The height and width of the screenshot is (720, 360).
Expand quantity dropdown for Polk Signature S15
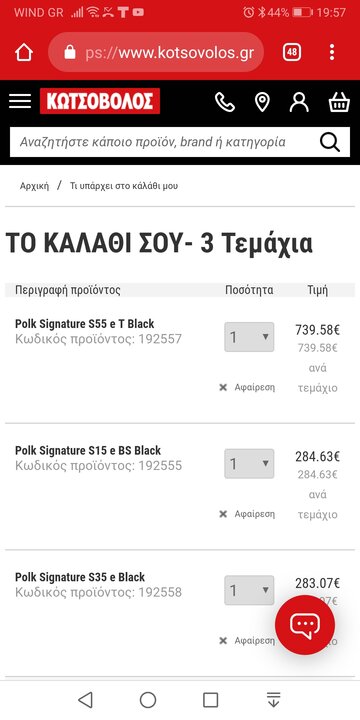(x=249, y=463)
